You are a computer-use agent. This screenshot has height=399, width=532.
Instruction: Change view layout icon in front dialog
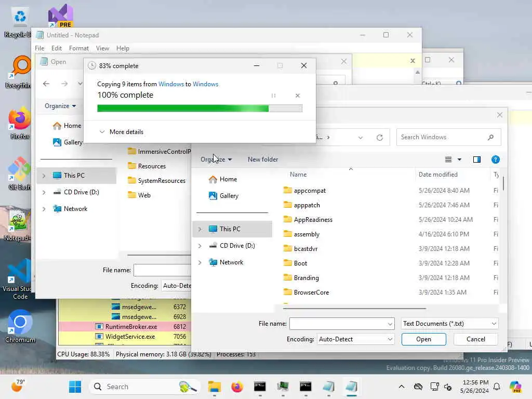pyautogui.click(x=448, y=159)
